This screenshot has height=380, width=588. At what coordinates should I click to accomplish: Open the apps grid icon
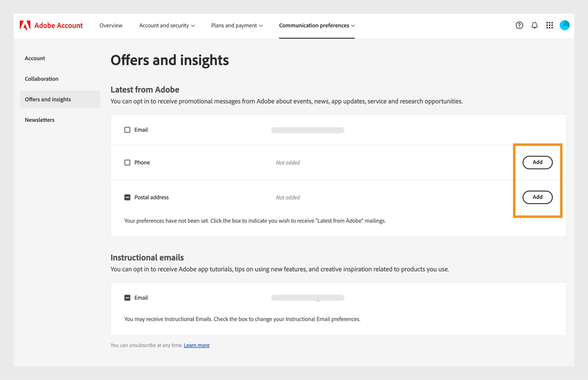coord(549,25)
